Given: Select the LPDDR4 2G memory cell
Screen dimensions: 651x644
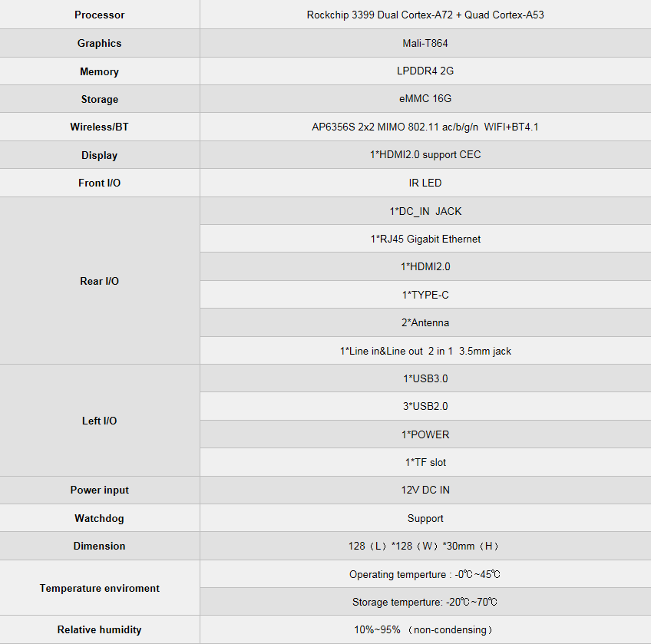Looking at the screenshot, I should pos(425,71).
